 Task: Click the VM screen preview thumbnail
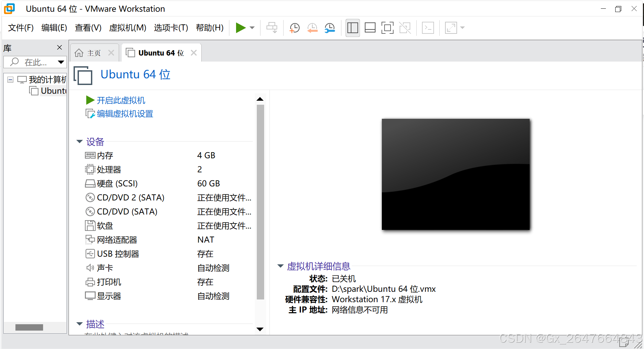coord(456,174)
